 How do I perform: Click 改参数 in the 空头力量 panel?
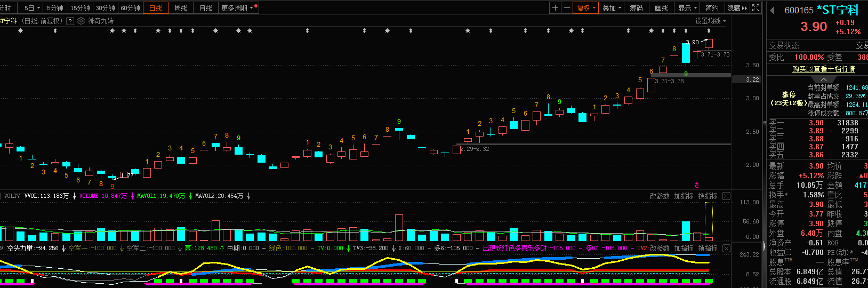click(x=660, y=249)
